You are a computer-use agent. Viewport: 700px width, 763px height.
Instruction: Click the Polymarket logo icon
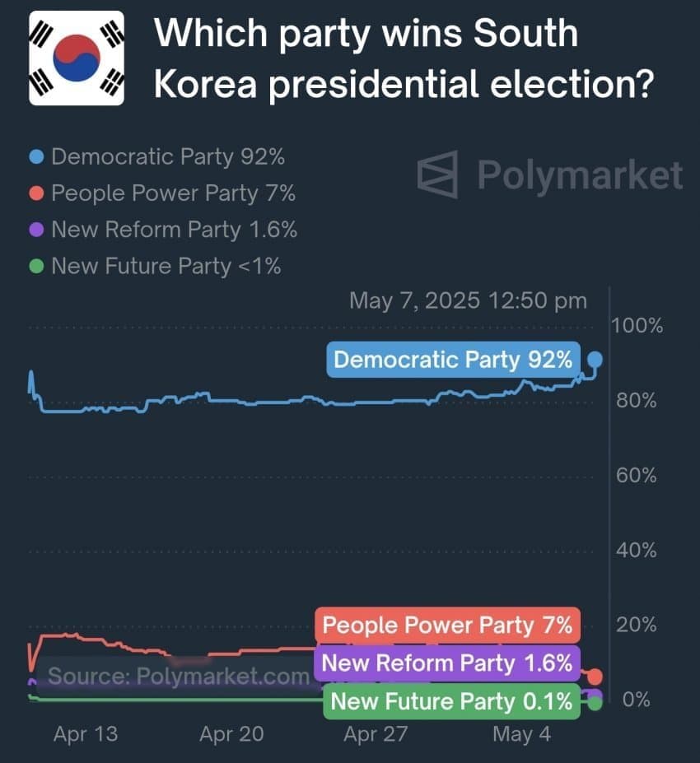coord(438,174)
